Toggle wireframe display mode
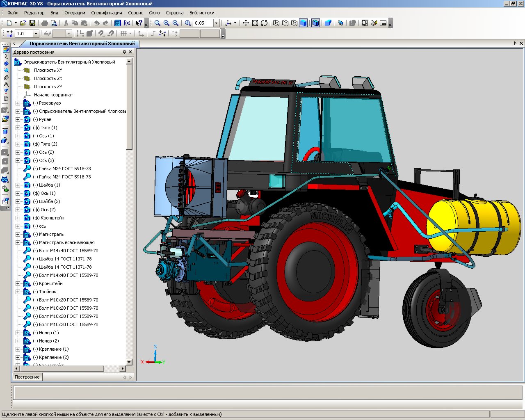525x420 pixels. (x=276, y=23)
